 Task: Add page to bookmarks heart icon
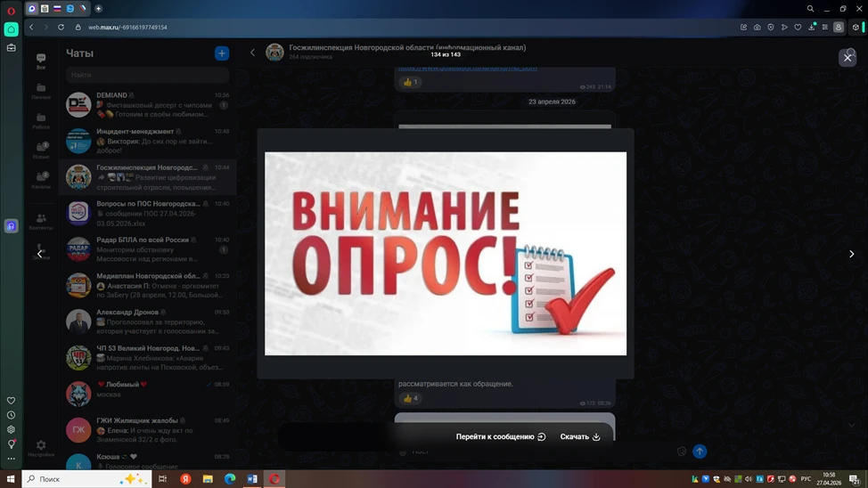coord(798,27)
